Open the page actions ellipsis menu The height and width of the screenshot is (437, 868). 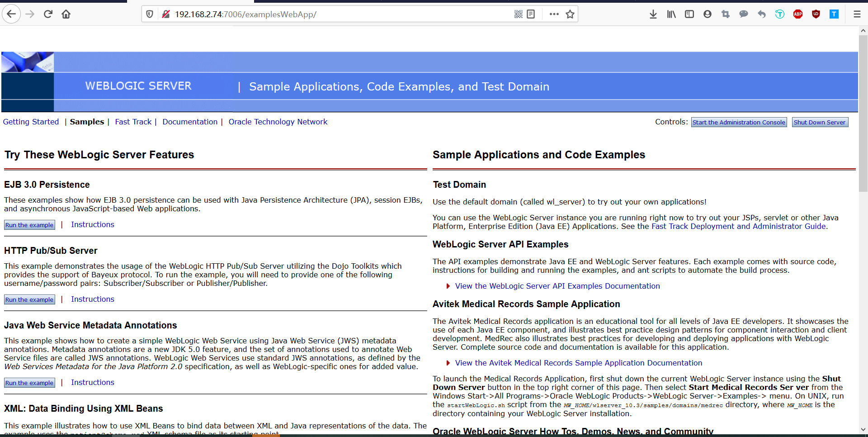[x=554, y=14]
